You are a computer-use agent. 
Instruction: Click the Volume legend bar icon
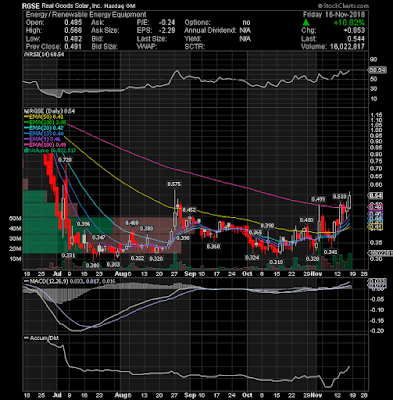(x=25, y=151)
